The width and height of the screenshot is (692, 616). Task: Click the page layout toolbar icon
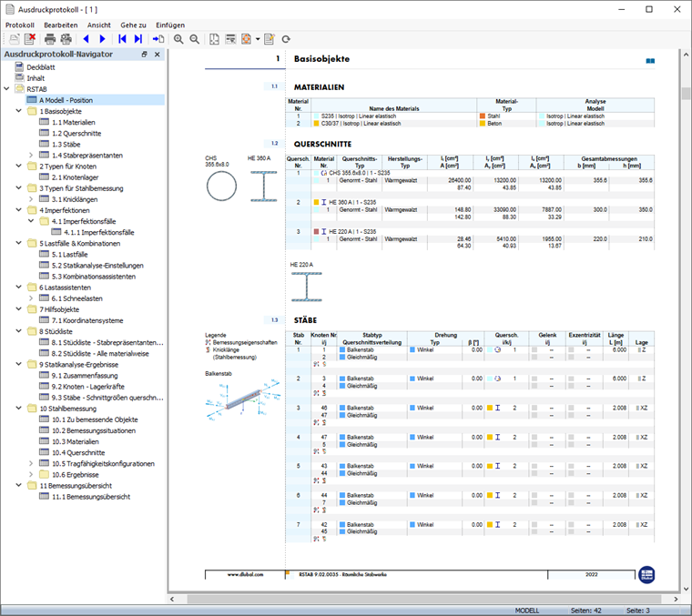pos(214,39)
